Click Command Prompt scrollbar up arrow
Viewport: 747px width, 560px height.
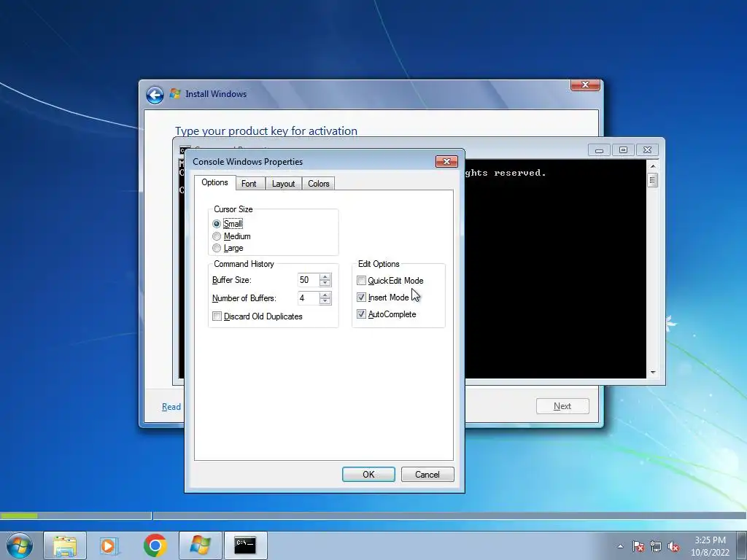click(x=653, y=166)
